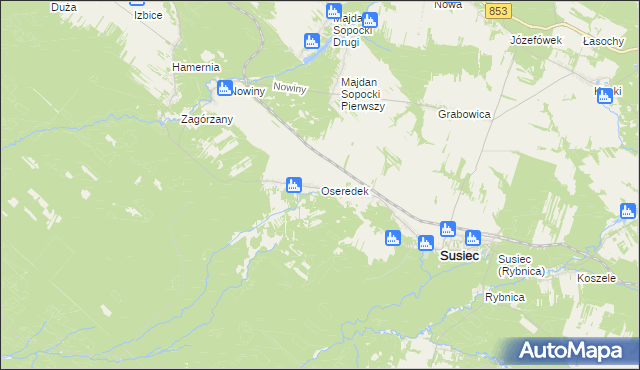The height and width of the screenshot is (370, 640).
Task: Select the Duża place label
Action: pos(64,7)
